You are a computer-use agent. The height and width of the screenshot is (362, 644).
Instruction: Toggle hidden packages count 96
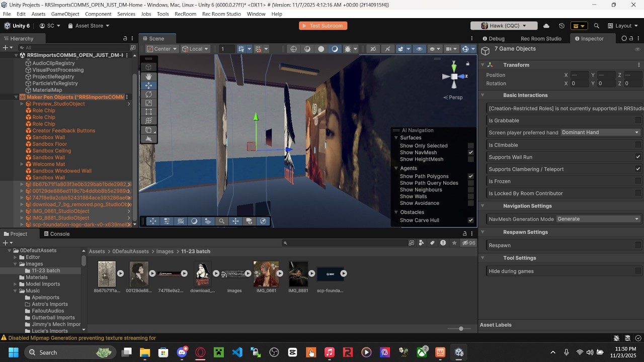[x=468, y=243]
